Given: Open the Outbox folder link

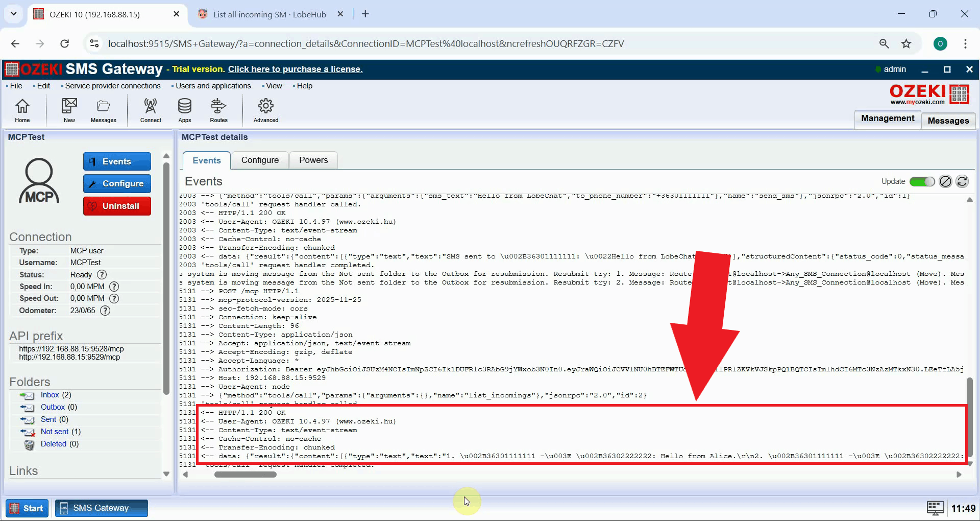Looking at the screenshot, I should 53,407.
